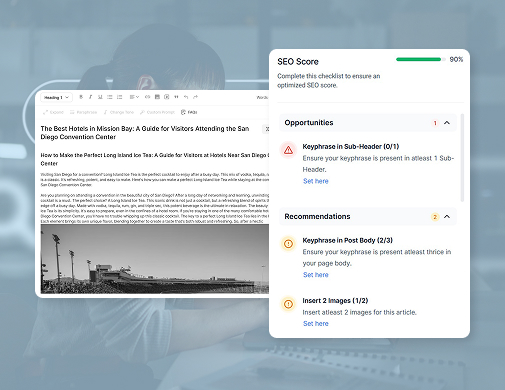The height and width of the screenshot is (390, 505).
Task: Click the 90% score value
Action: pos(456,59)
